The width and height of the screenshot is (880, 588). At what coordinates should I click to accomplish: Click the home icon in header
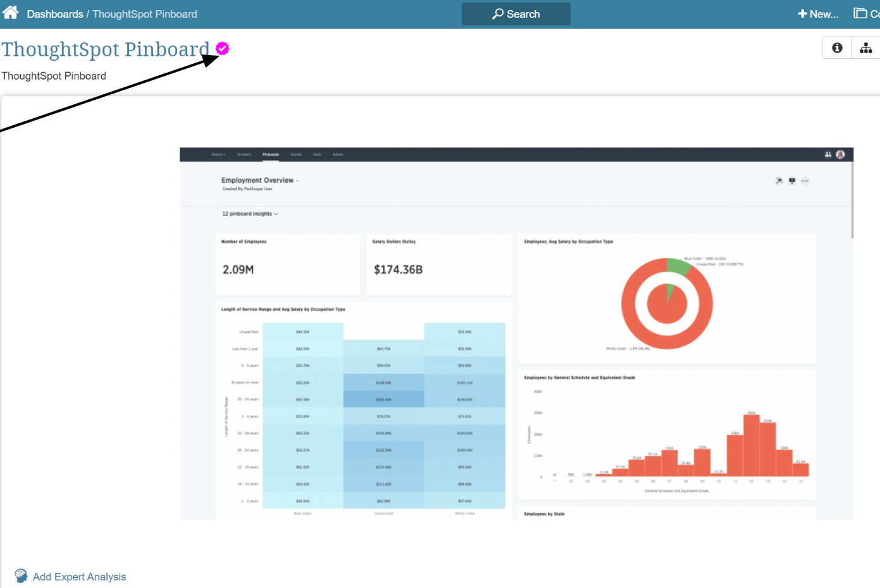point(11,13)
